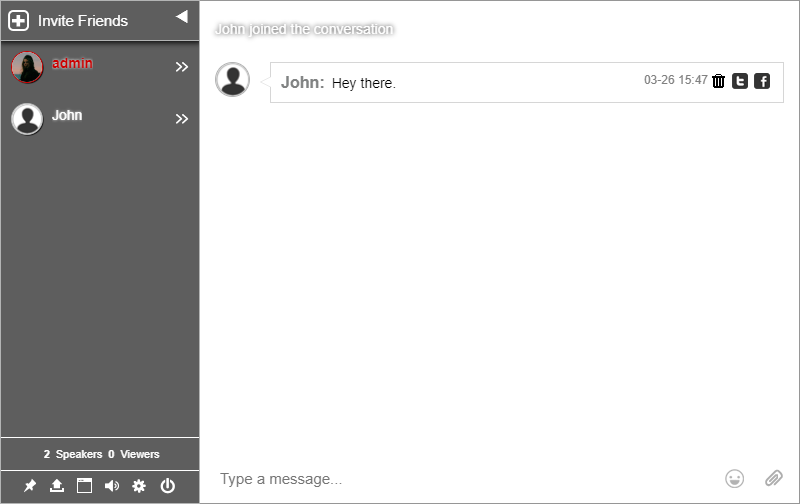
Task: Select the admin avatar picture
Action: (27, 67)
